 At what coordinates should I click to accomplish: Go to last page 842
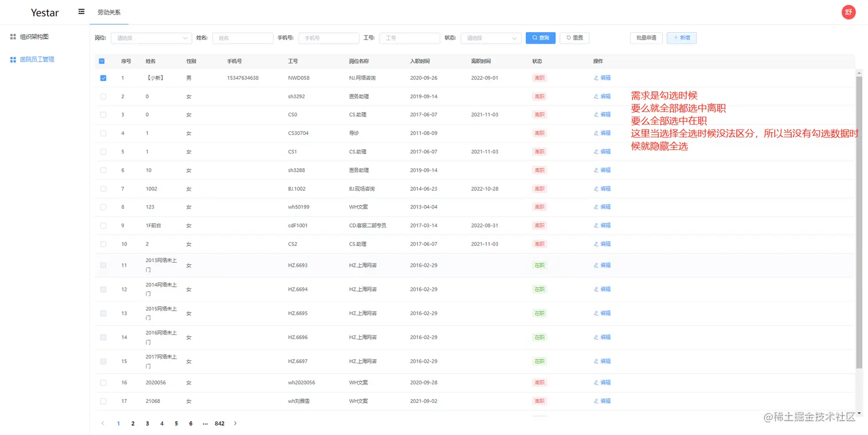(219, 424)
